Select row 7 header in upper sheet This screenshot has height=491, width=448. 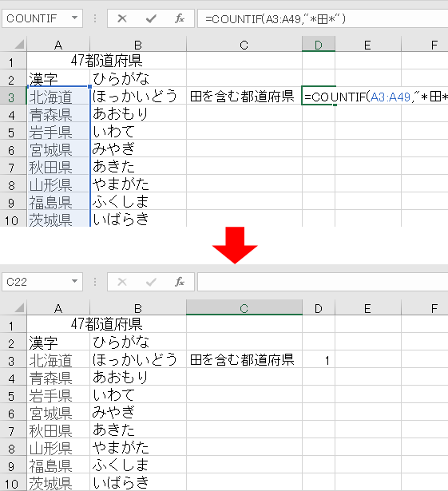coord(13,167)
